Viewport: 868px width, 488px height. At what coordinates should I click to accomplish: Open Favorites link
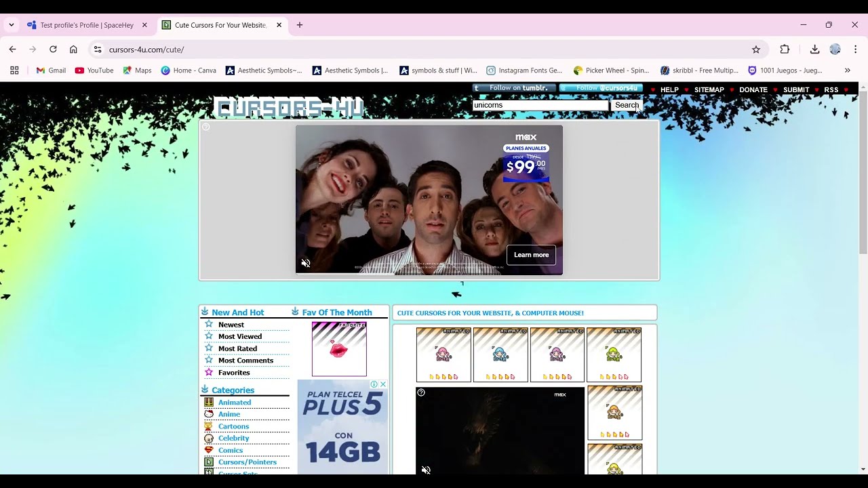234,372
